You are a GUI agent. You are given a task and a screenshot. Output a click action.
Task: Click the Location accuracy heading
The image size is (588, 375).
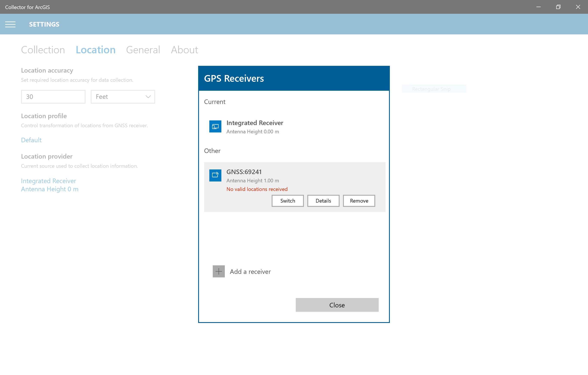47,70
